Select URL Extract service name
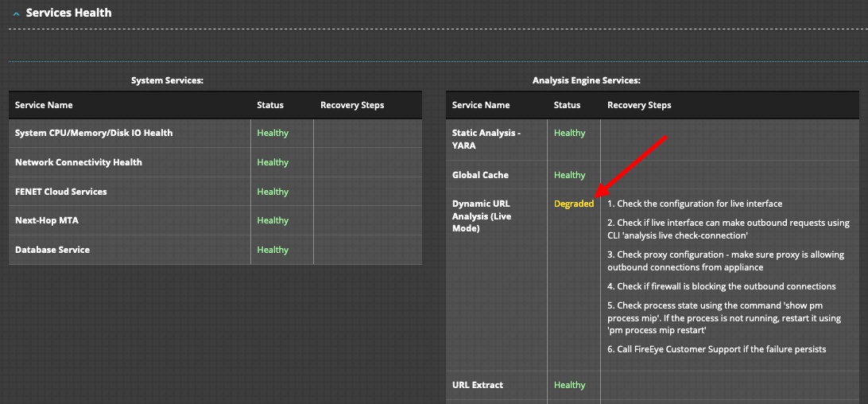 478,385
